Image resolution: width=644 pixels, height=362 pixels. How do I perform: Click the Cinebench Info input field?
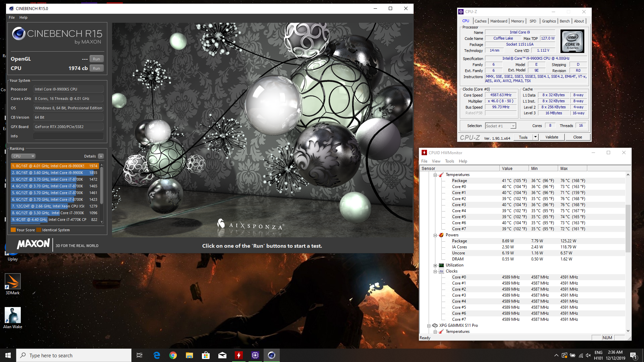(68, 136)
